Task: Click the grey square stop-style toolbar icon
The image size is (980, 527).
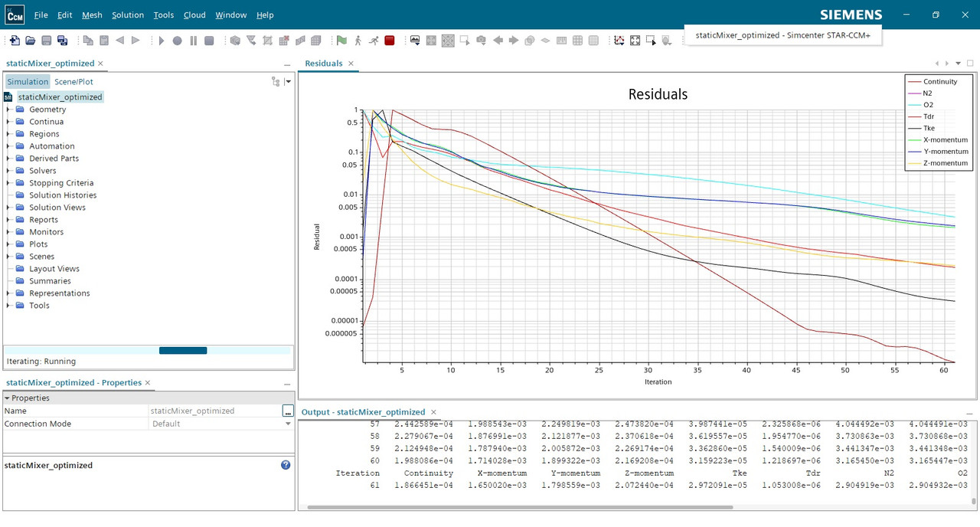Action: [x=209, y=41]
